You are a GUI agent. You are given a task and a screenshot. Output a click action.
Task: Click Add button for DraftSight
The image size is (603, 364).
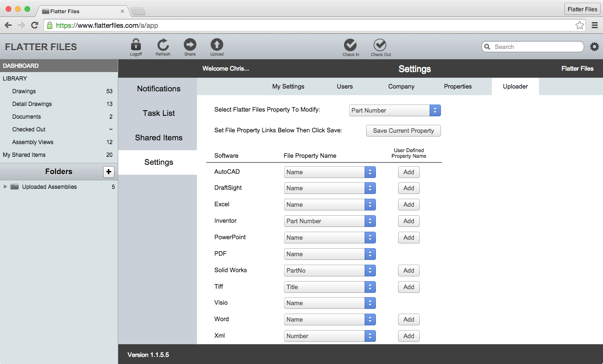tap(409, 188)
